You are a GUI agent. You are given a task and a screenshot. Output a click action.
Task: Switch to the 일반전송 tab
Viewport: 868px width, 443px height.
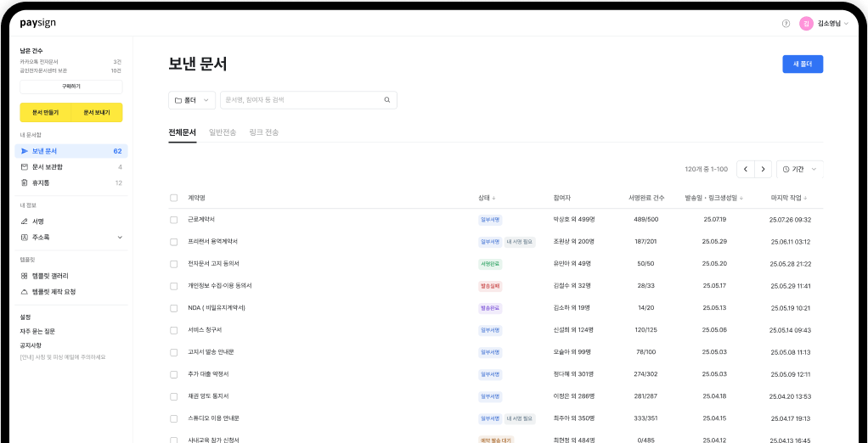(x=223, y=133)
